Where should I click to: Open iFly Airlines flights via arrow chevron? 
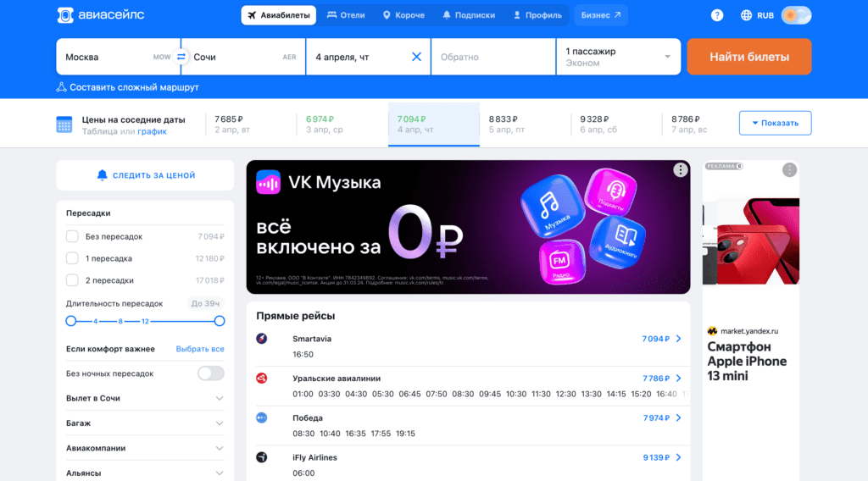tap(679, 458)
